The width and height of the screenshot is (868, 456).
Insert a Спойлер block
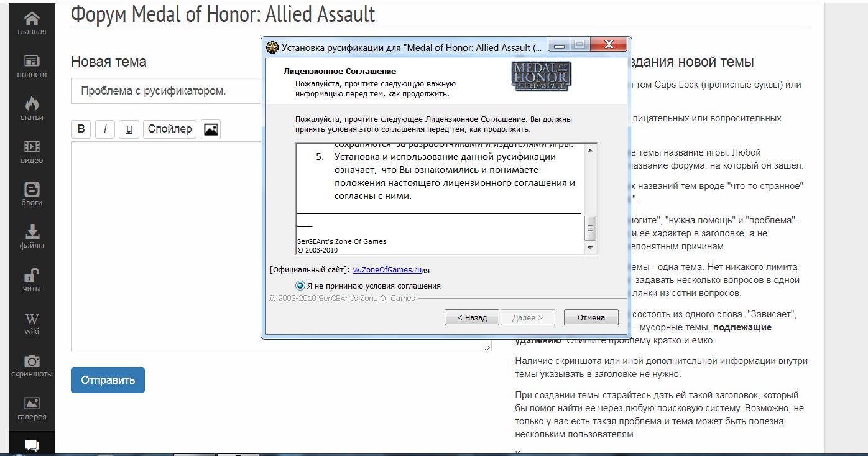(170, 129)
